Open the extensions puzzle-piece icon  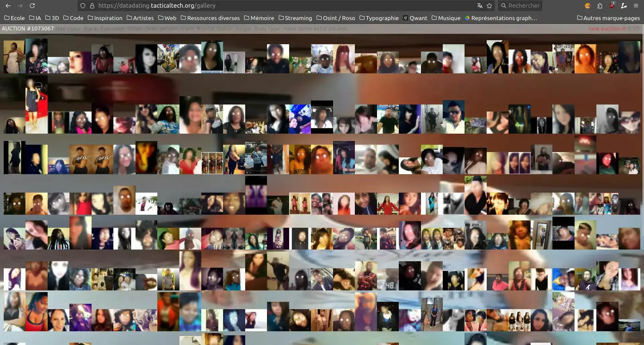(600, 6)
